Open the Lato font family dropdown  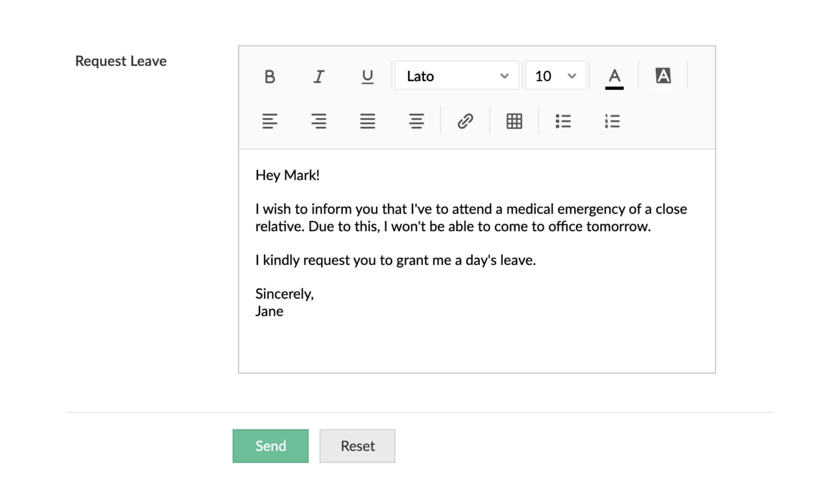[457, 76]
